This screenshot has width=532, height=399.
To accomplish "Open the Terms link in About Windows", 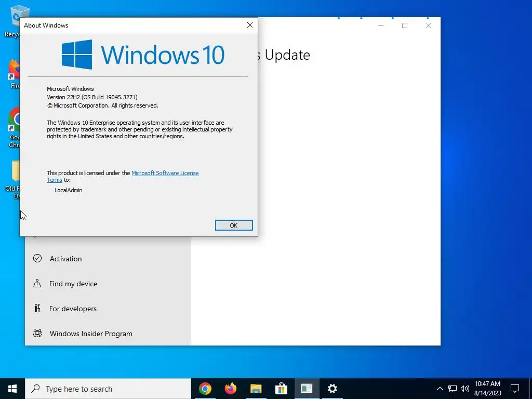I will point(55,180).
